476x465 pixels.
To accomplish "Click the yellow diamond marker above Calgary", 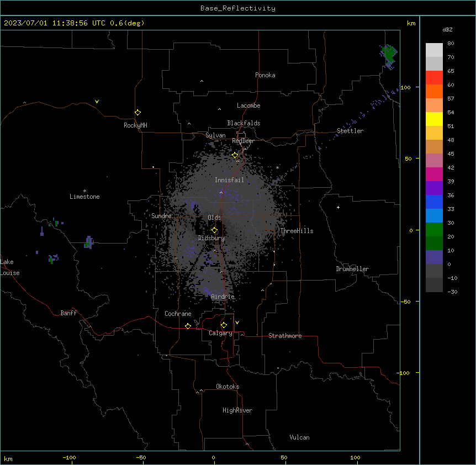I will pos(224,325).
